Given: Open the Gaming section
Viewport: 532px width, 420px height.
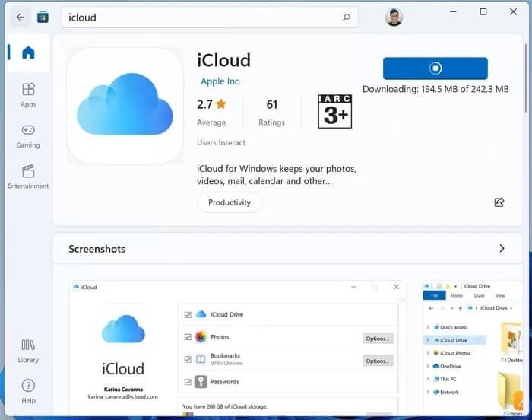Looking at the screenshot, I should tap(28, 136).
